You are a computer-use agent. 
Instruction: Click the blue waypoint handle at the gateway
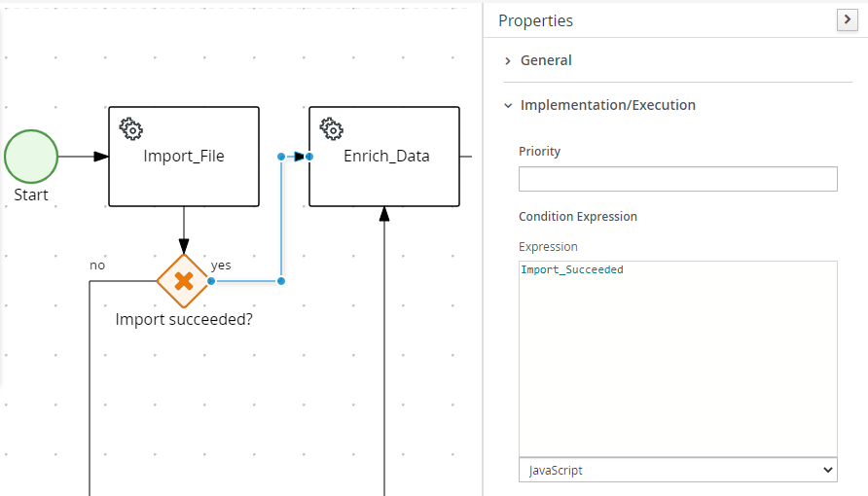click(211, 281)
